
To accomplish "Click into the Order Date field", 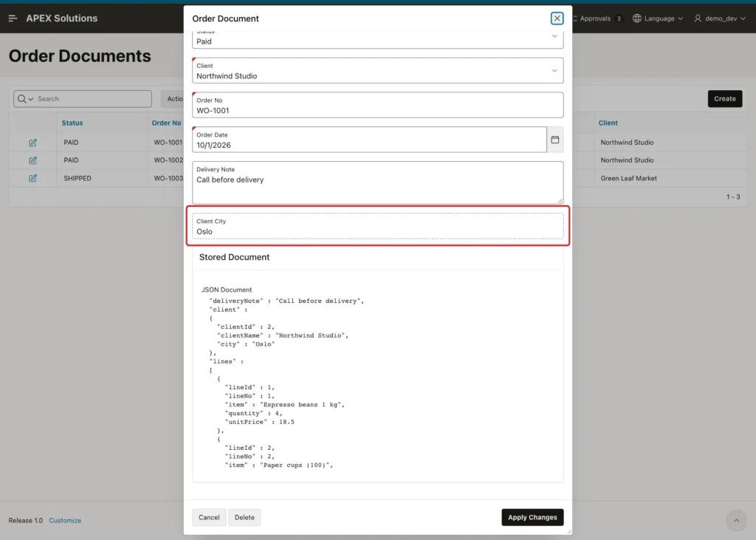I will tap(369, 140).
